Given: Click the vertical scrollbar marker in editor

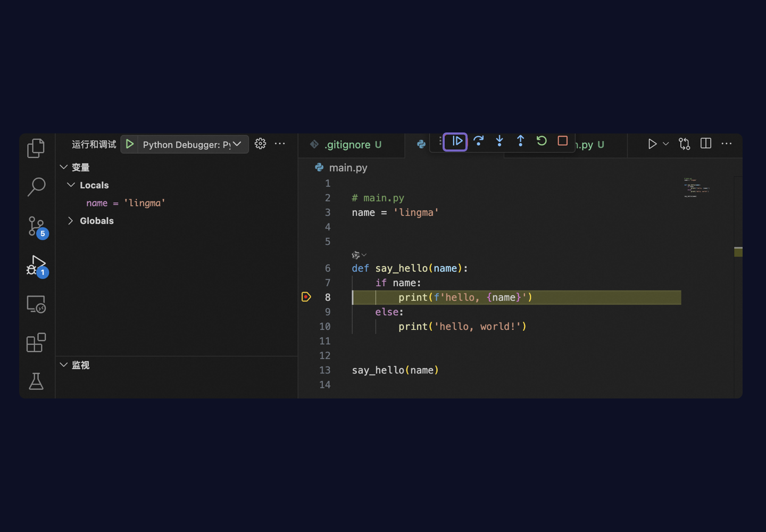Looking at the screenshot, I should (738, 252).
